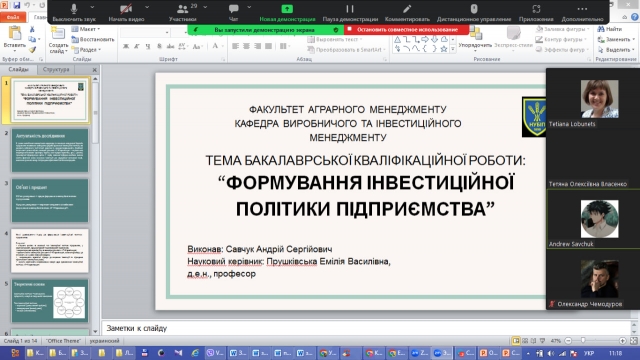Screen dimensions: 640x360
Task: Switch to the Слайды pane tab
Action: [18, 69]
